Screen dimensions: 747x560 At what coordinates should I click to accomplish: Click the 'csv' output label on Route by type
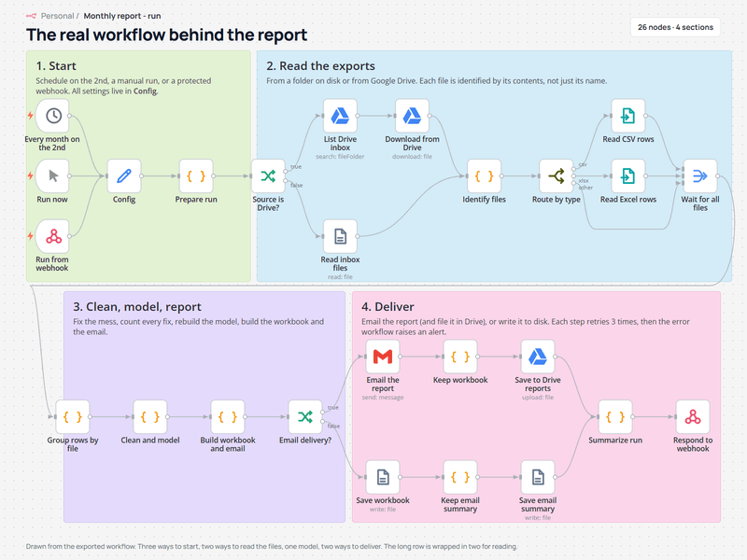(x=583, y=164)
